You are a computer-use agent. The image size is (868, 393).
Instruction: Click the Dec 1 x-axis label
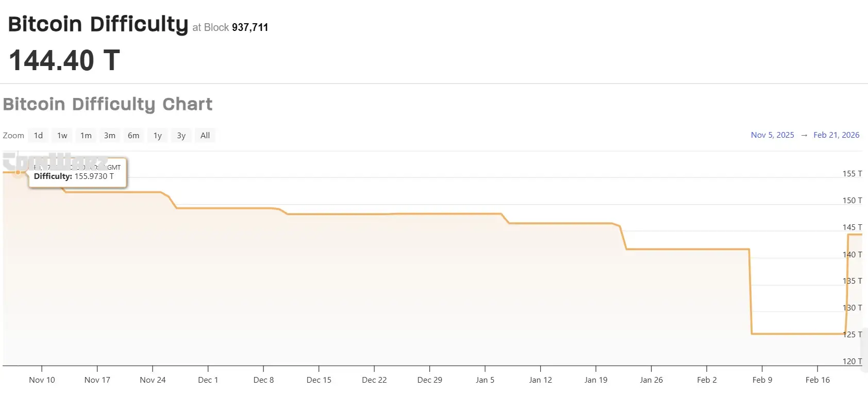[x=208, y=380]
